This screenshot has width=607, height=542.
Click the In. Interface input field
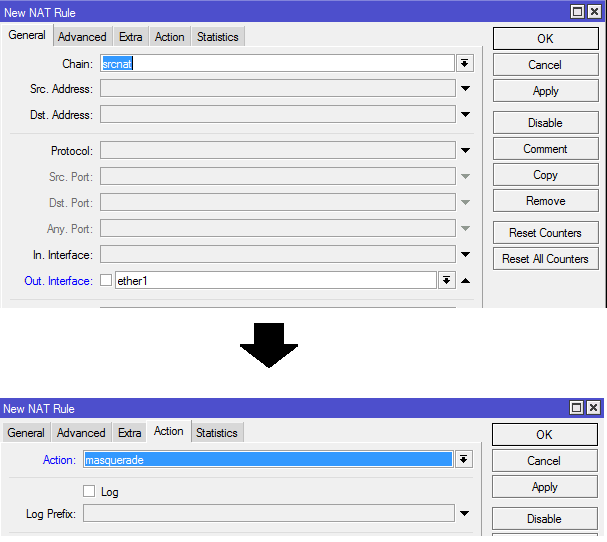tap(278, 254)
